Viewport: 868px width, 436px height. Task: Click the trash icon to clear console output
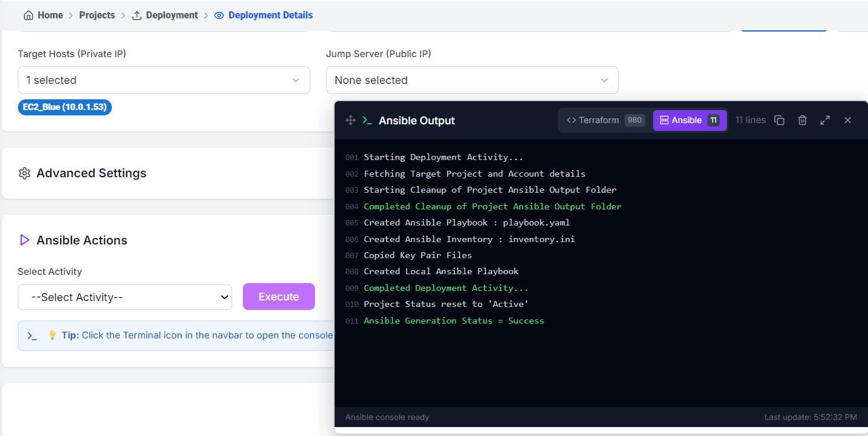[x=803, y=120]
